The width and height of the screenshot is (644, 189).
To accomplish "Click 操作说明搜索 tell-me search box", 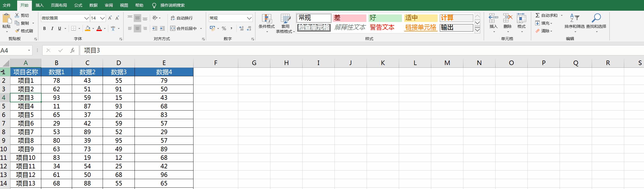I will [172, 5].
